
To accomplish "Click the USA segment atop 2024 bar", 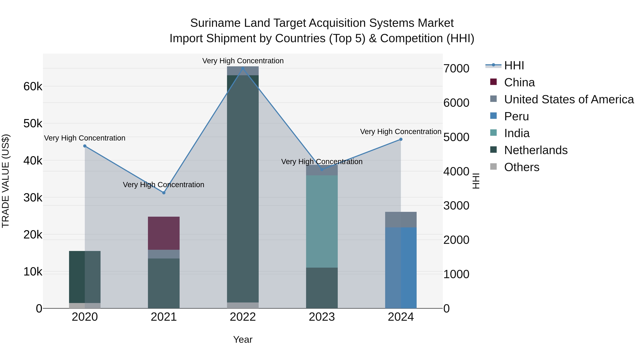I will click(x=401, y=220).
